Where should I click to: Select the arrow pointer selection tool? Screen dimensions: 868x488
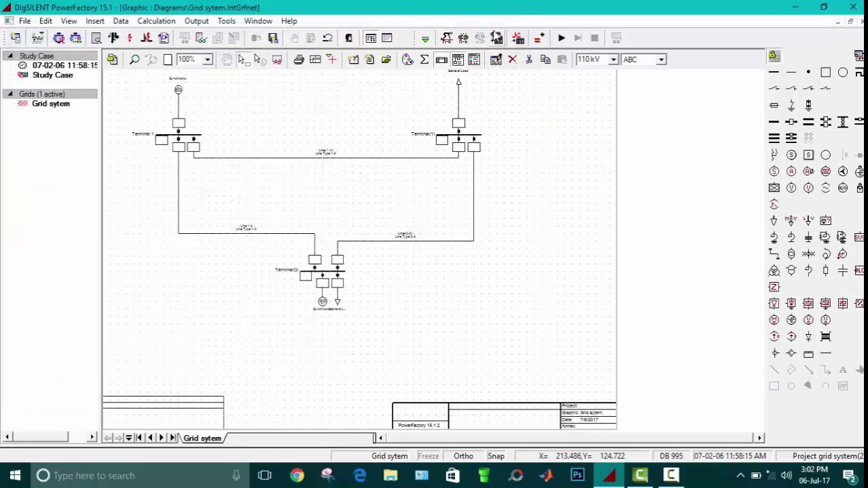pos(243,60)
